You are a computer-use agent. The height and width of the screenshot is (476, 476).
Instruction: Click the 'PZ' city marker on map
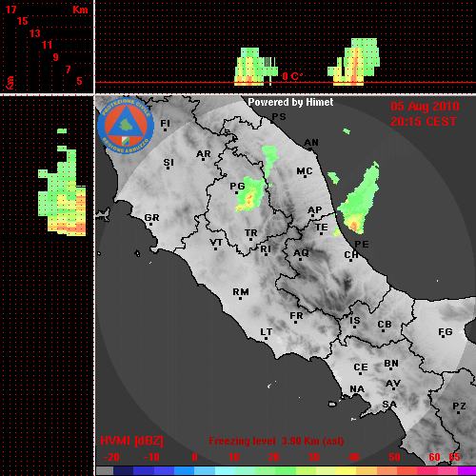[459, 407]
